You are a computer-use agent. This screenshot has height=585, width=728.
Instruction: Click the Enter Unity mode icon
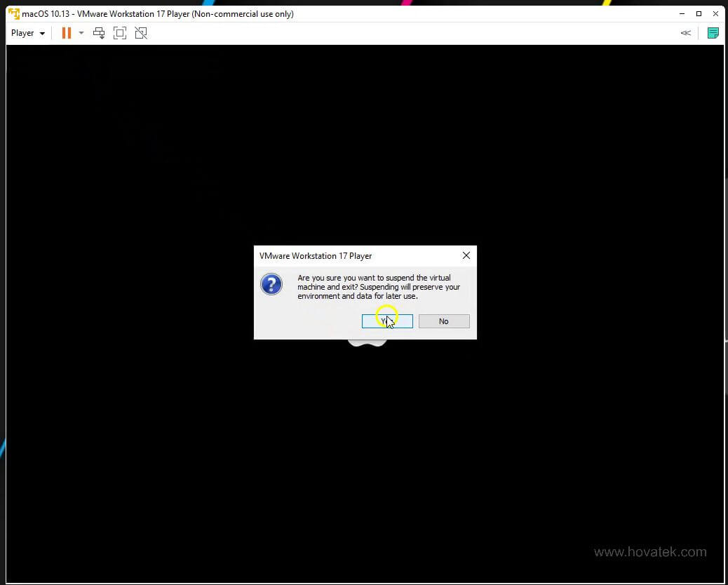point(140,32)
